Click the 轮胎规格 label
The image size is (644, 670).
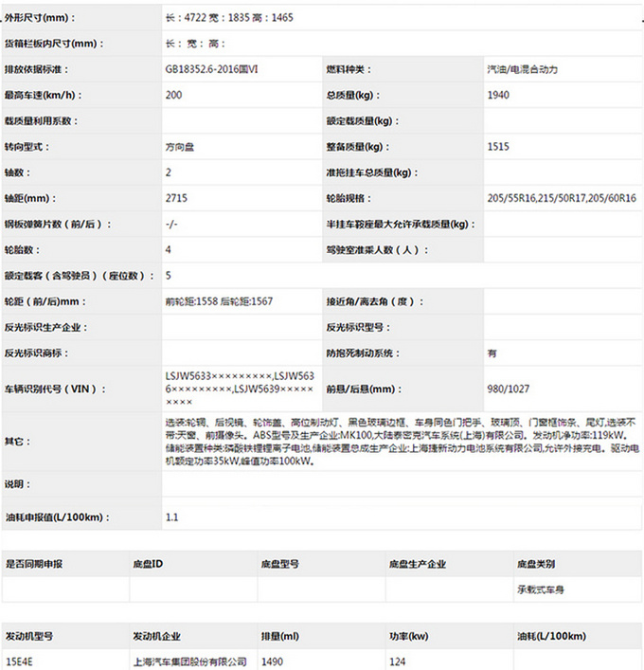(349, 198)
